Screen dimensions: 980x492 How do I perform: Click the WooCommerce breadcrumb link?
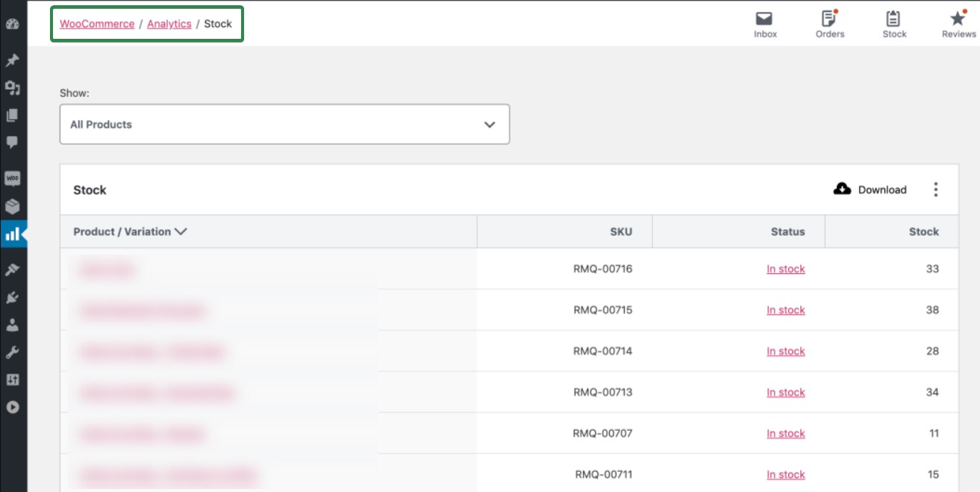point(96,23)
